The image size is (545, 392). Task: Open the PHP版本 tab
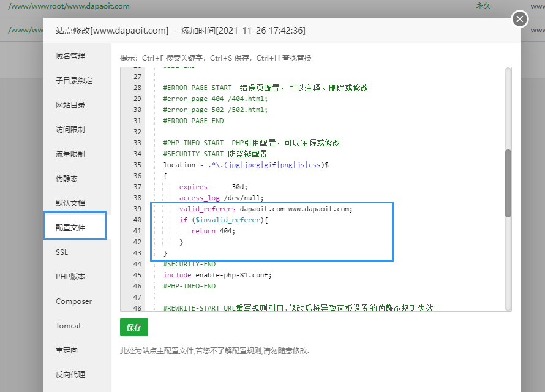click(70, 277)
